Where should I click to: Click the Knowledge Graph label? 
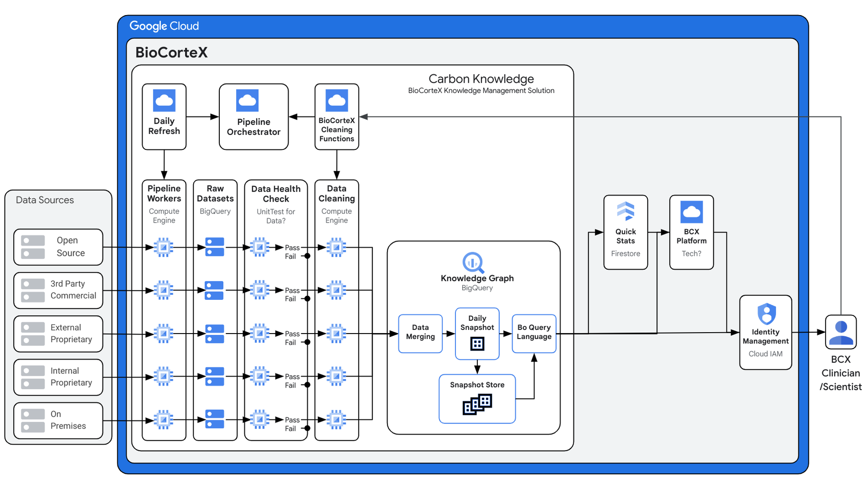point(477,278)
